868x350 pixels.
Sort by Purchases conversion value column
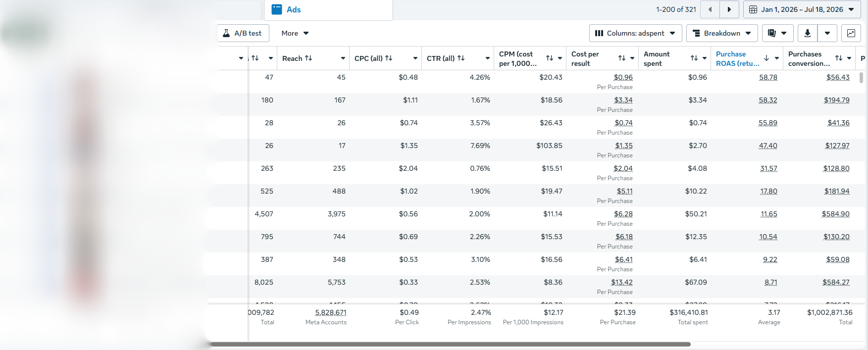(839, 58)
